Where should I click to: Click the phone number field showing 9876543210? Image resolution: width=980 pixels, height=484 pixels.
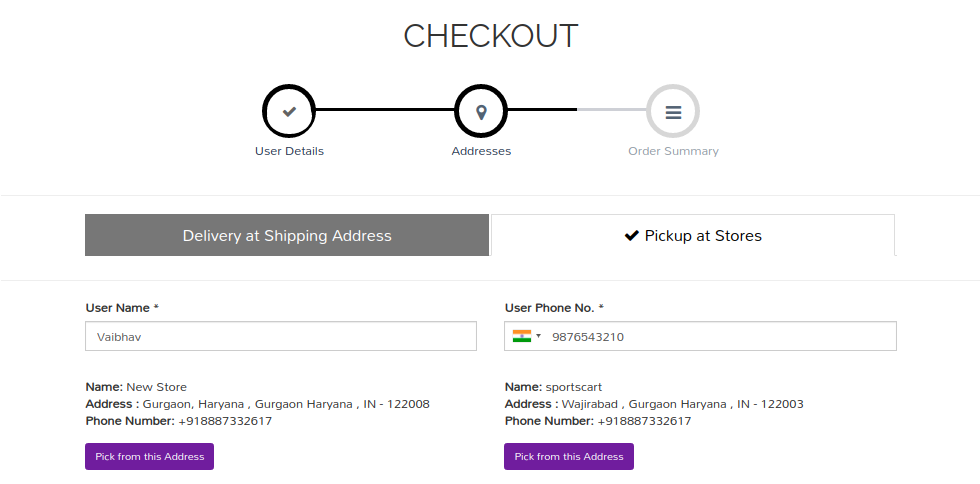(701, 336)
